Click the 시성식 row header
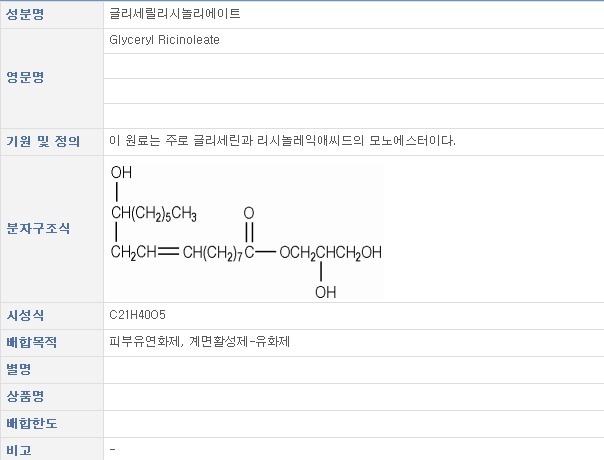 [x=25, y=315]
